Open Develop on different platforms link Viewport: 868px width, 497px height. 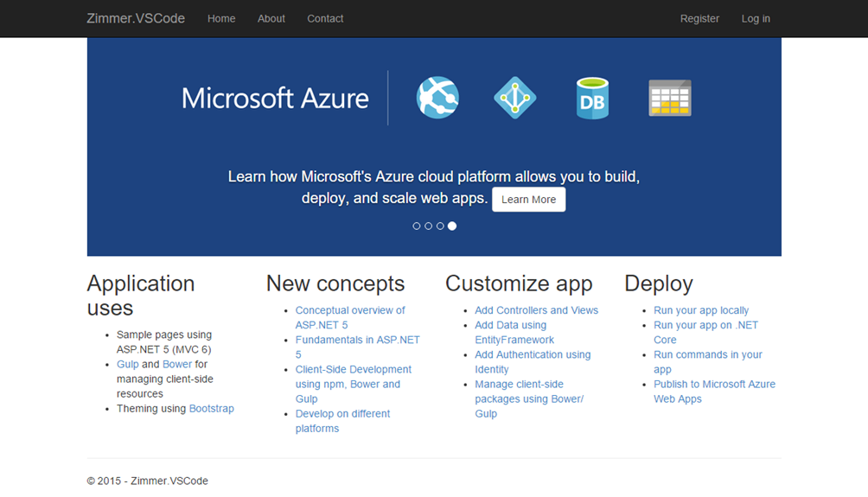pos(342,421)
